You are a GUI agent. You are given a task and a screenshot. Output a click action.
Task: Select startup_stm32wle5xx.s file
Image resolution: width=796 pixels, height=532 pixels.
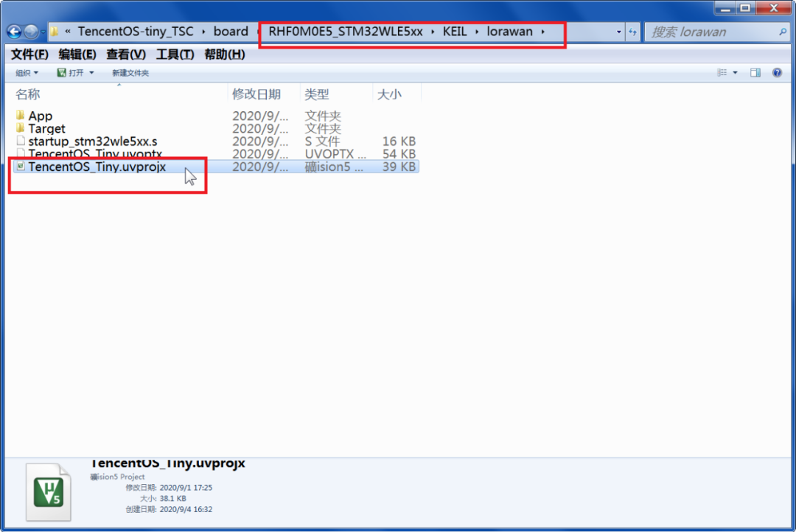click(93, 141)
